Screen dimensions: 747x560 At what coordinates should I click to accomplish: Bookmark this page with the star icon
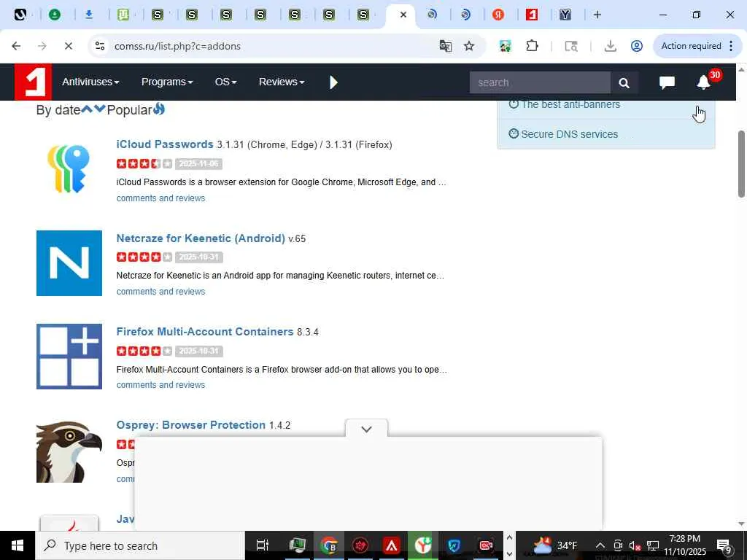click(469, 46)
